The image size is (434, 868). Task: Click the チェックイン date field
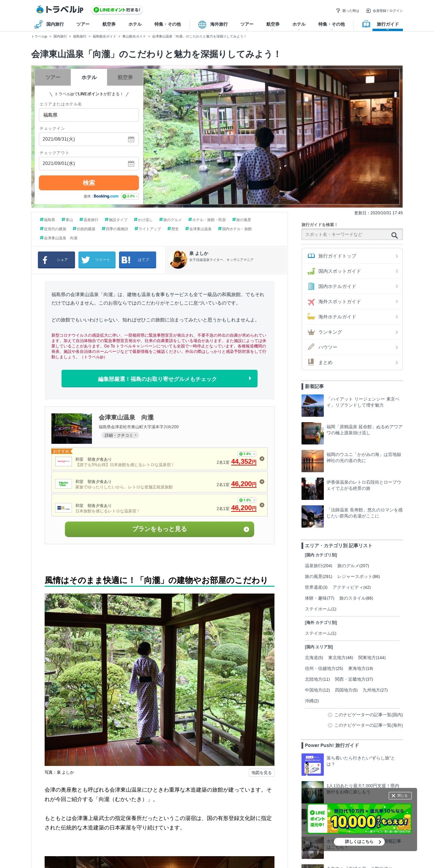click(89, 139)
